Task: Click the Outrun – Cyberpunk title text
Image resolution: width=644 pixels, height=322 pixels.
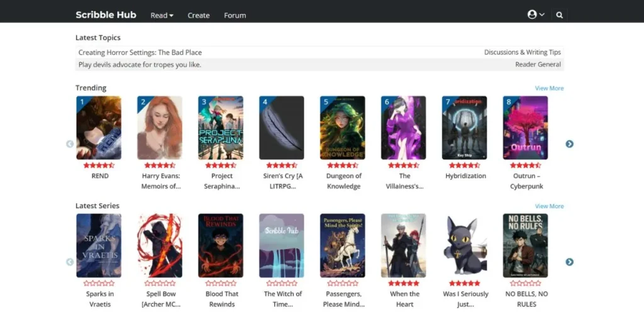Action: point(526,181)
